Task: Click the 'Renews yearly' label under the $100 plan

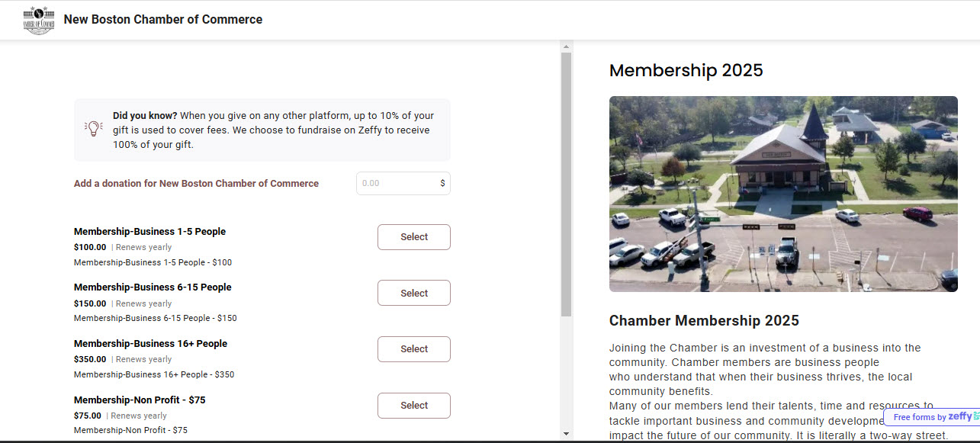Action: [x=143, y=247]
